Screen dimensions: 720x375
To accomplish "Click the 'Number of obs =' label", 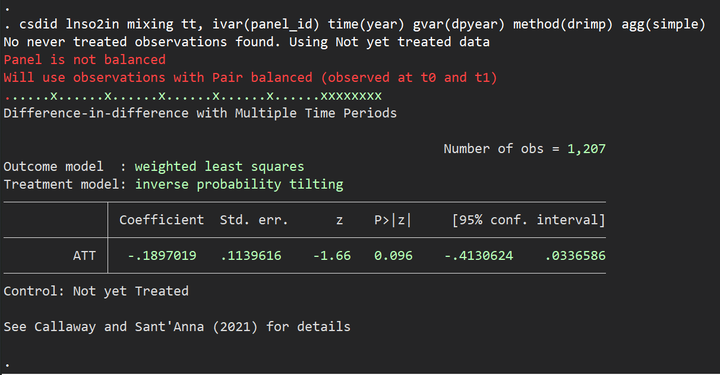I will pos(501,149).
